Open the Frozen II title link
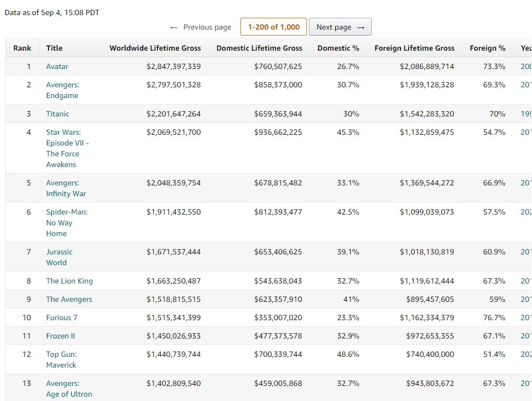 (x=60, y=336)
